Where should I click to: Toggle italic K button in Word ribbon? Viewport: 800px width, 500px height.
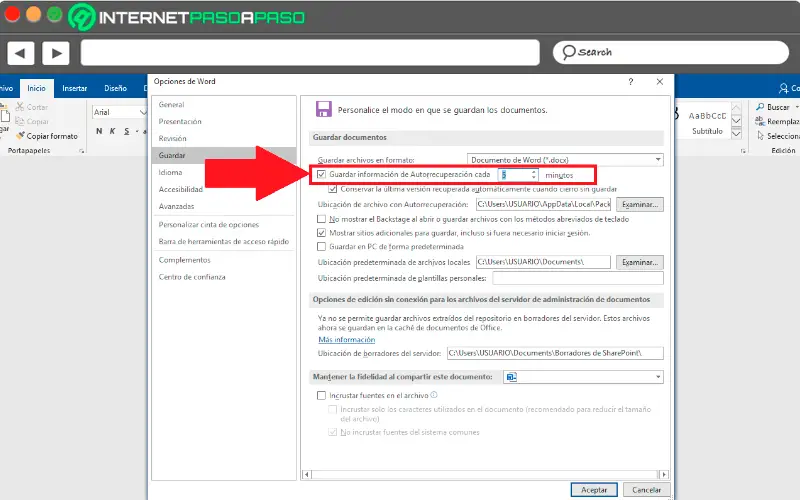[x=113, y=131]
